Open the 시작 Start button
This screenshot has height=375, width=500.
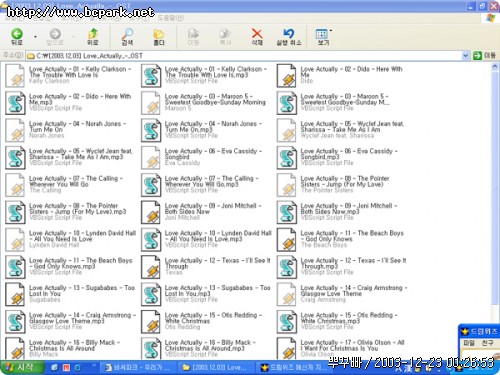point(21,367)
